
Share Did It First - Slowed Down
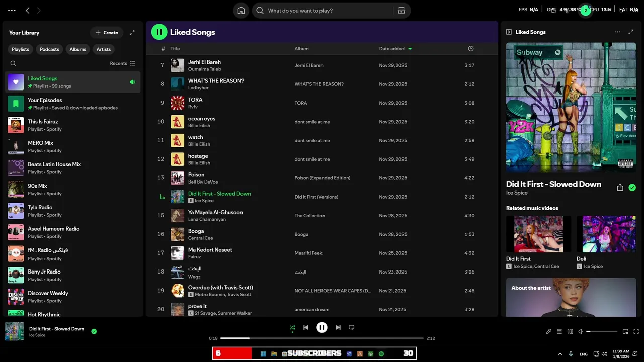tap(620, 187)
